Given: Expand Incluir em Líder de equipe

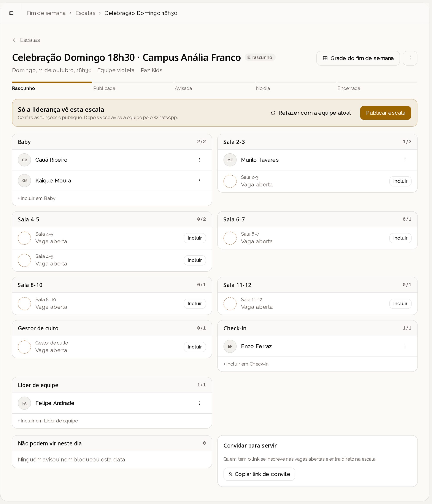Looking at the screenshot, I should (x=48, y=421).
